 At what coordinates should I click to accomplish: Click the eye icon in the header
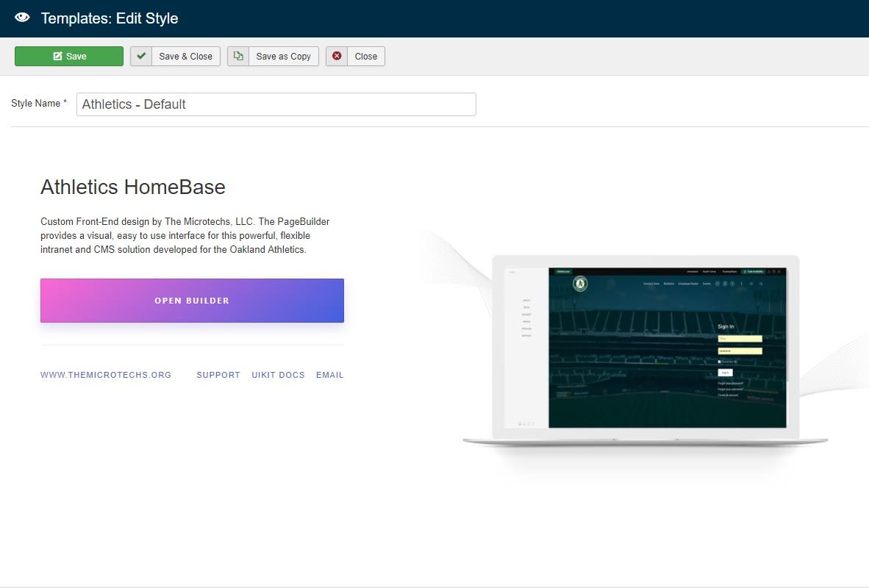22,18
